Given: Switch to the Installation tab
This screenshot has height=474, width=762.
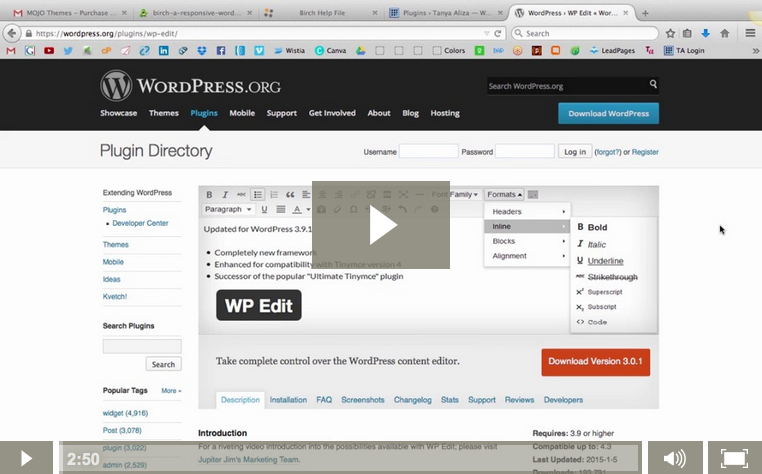Looking at the screenshot, I should pos(288,400).
